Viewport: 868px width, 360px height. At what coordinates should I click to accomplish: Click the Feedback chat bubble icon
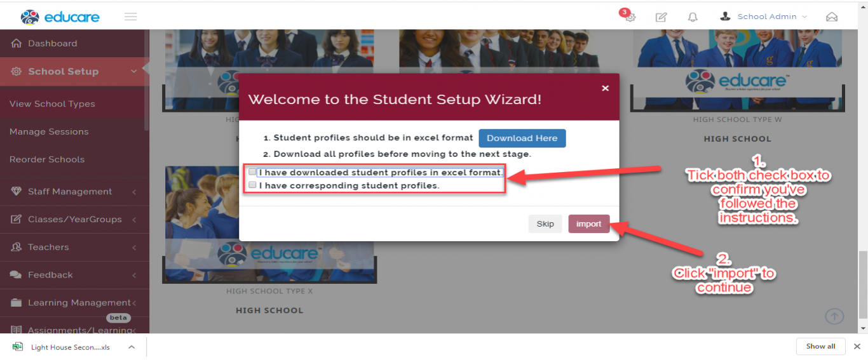click(x=16, y=275)
